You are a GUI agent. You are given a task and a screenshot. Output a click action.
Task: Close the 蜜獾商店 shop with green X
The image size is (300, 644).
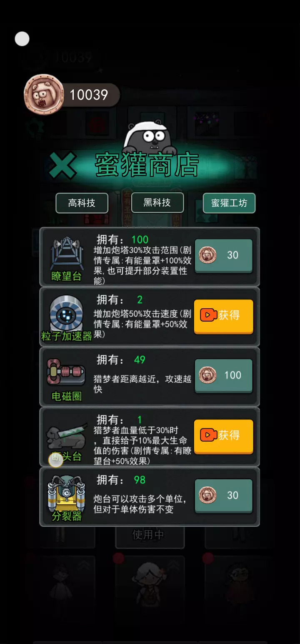[62, 166]
